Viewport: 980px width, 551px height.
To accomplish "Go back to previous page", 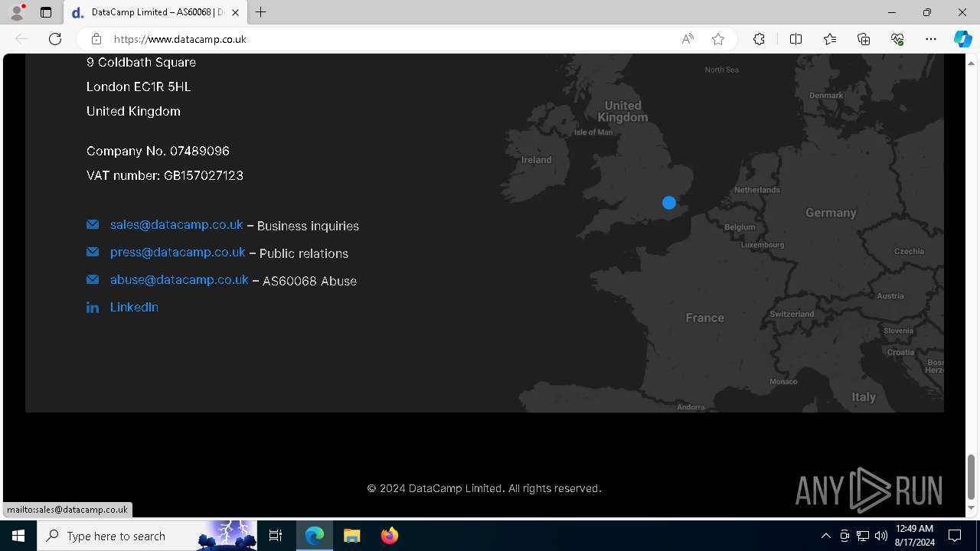I will click(x=21, y=39).
